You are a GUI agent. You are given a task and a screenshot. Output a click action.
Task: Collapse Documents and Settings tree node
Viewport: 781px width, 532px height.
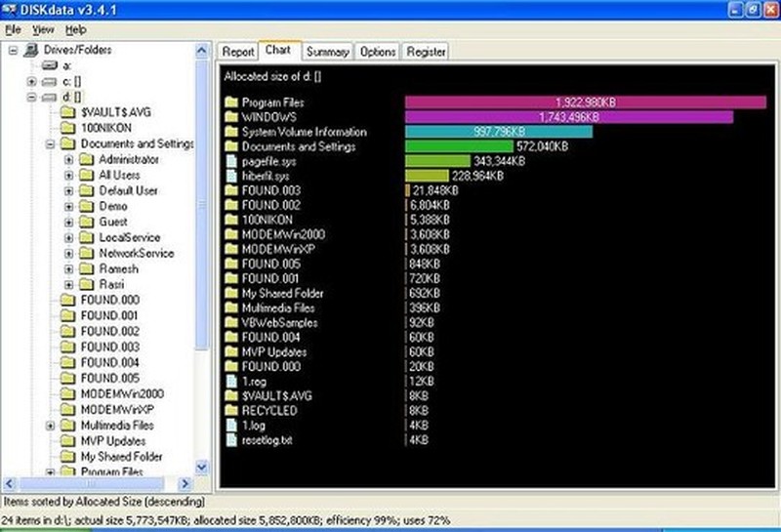[x=51, y=143]
